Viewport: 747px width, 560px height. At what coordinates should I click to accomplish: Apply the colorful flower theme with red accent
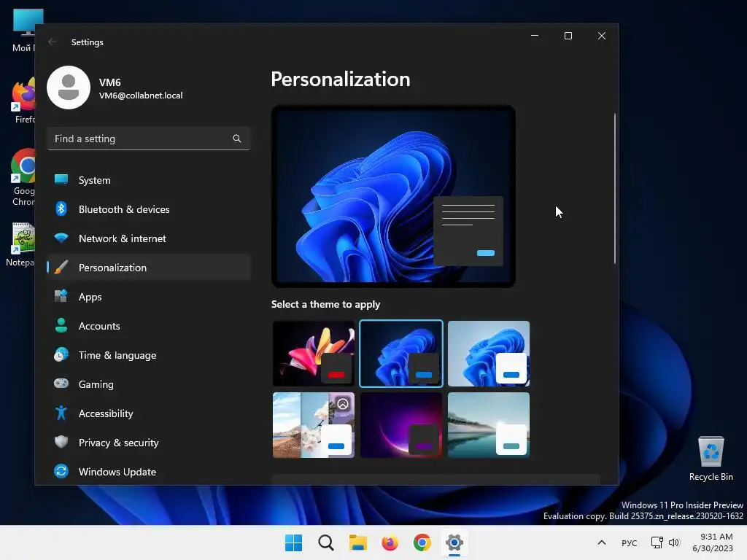(314, 354)
